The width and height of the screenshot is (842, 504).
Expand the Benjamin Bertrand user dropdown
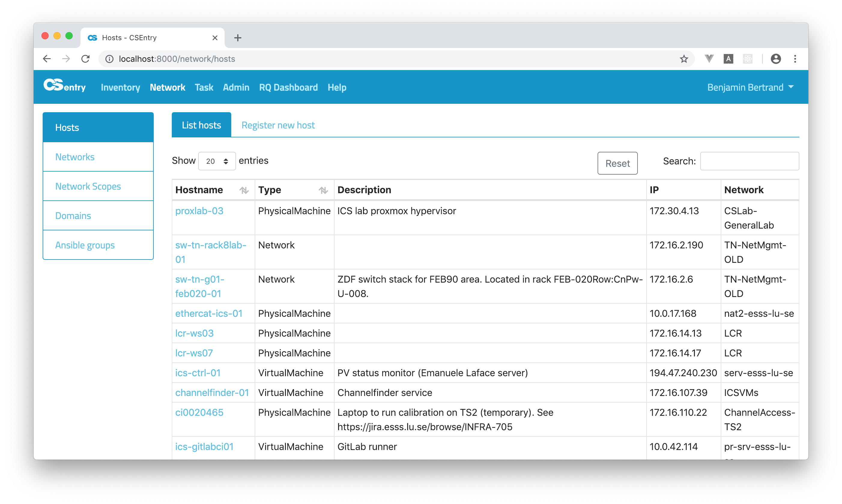750,87
